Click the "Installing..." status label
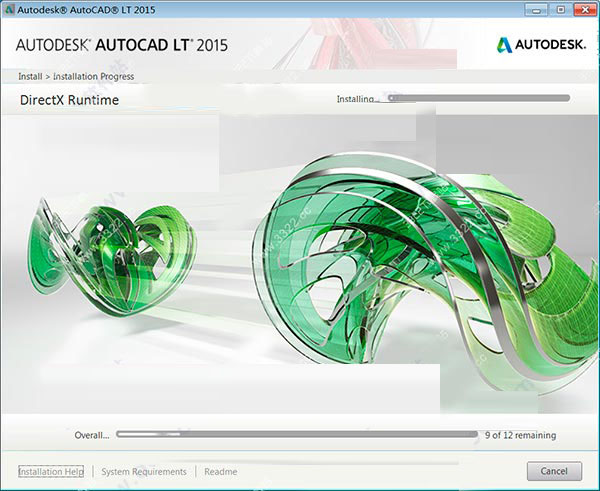 click(x=357, y=99)
